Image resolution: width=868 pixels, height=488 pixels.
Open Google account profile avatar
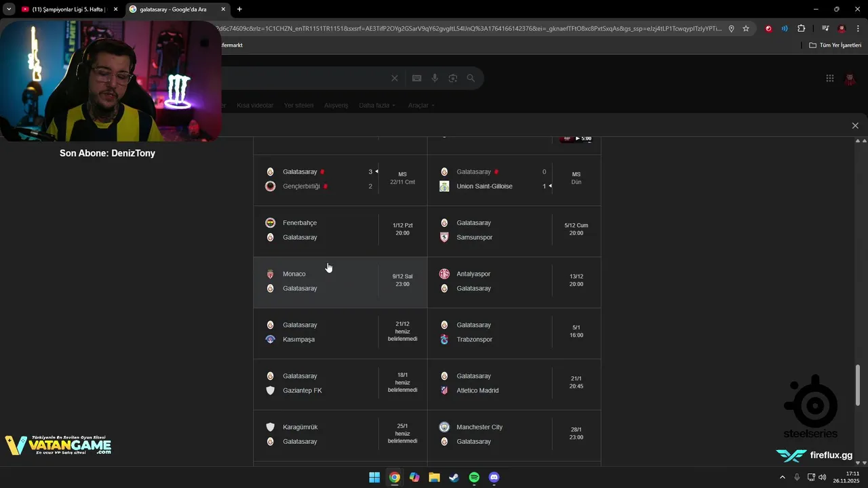(850, 79)
